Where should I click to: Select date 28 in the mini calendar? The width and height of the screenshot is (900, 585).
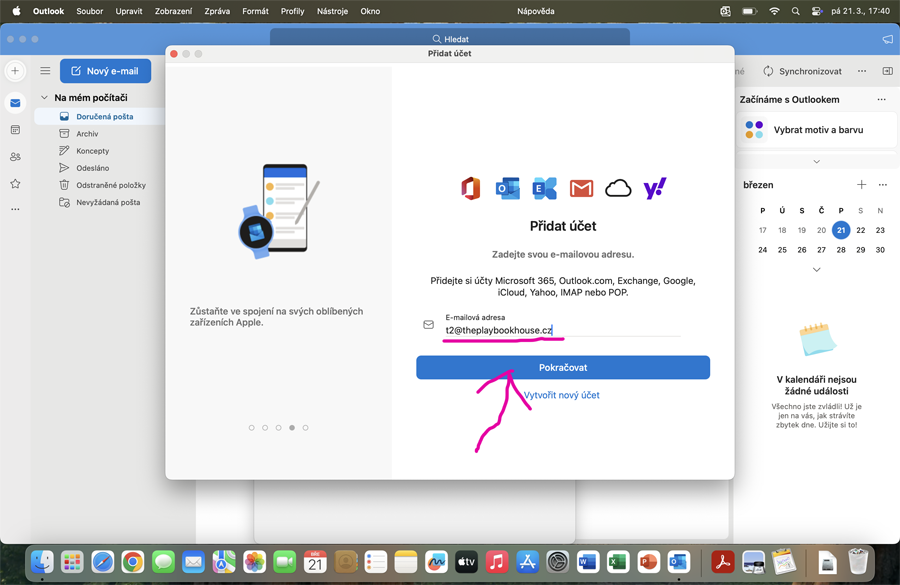(x=841, y=250)
